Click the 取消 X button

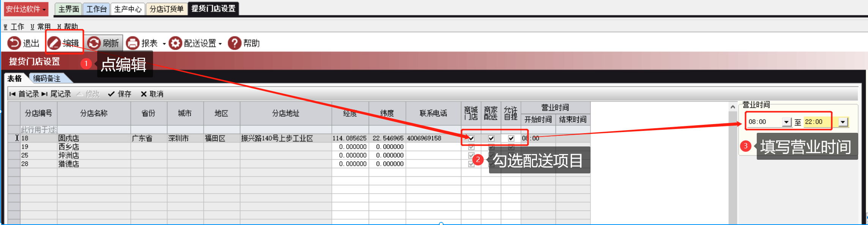pyautogui.click(x=152, y=94)
